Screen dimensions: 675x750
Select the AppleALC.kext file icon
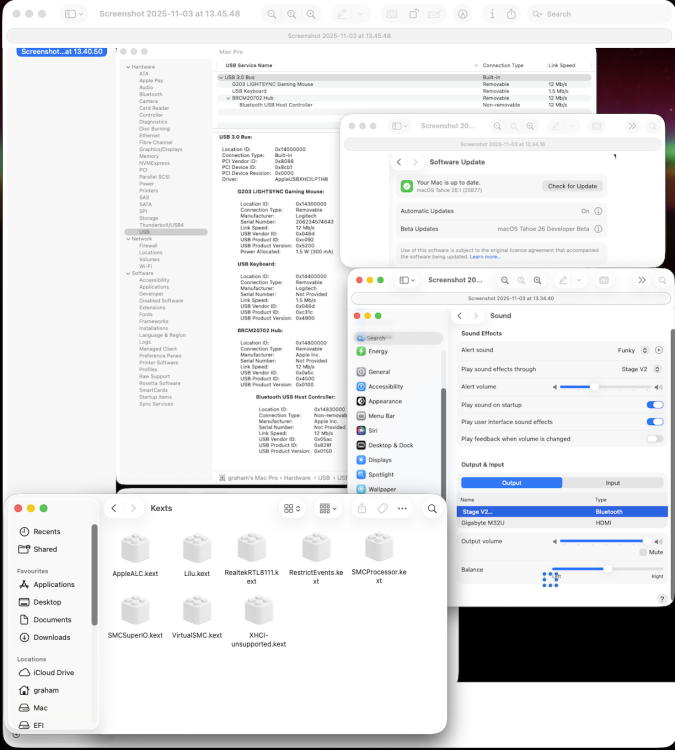click(135, 549)
